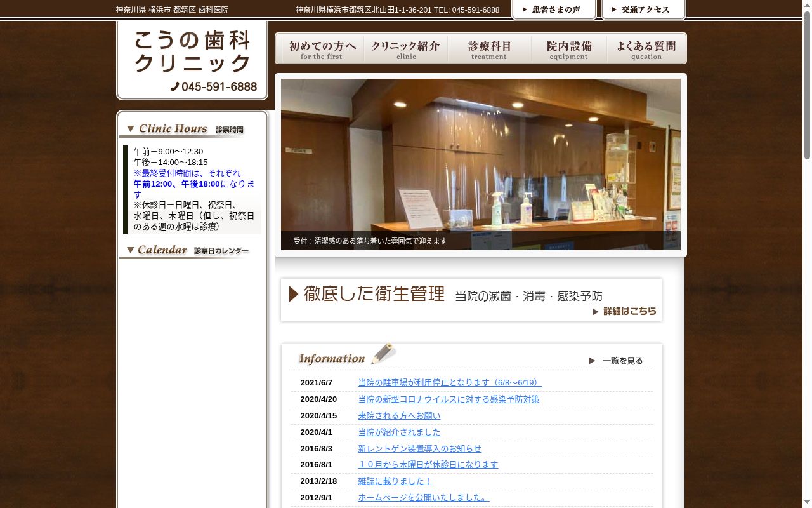Click the Calendar triangle icon

click(x=130, y=250)
